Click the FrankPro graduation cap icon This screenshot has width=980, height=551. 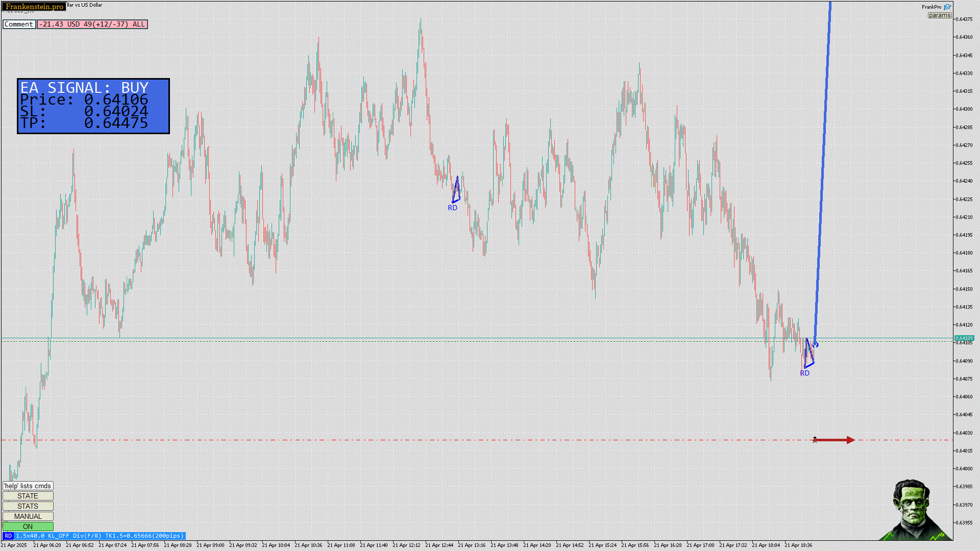[x=947, y=7]
